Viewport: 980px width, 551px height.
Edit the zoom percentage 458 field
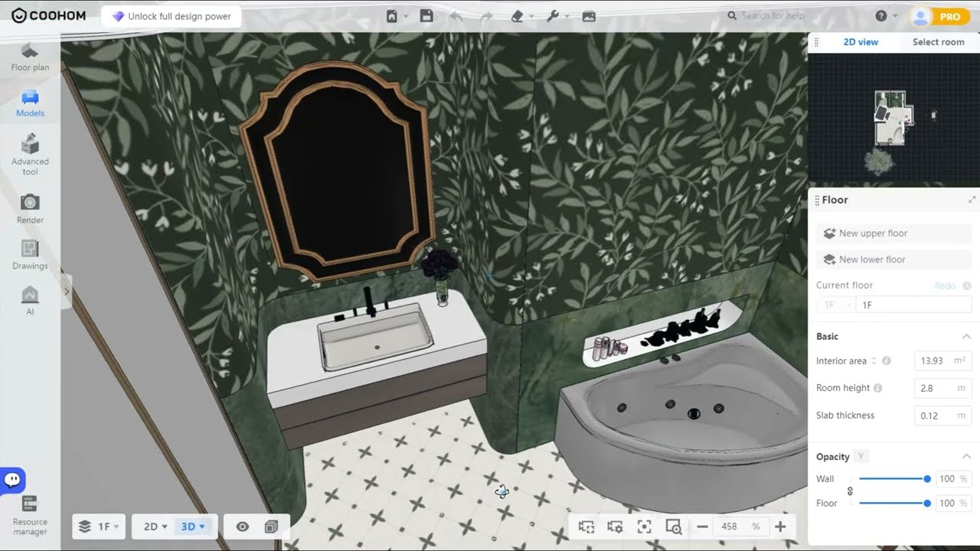(x=740, y=527)
